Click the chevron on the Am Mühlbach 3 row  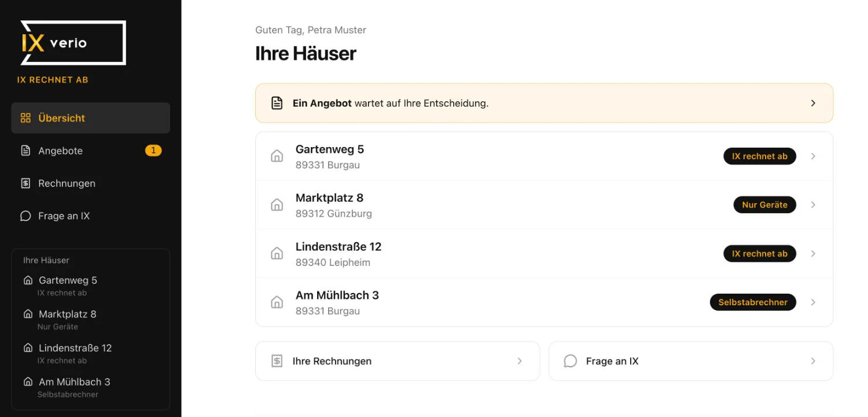[813, 302]
